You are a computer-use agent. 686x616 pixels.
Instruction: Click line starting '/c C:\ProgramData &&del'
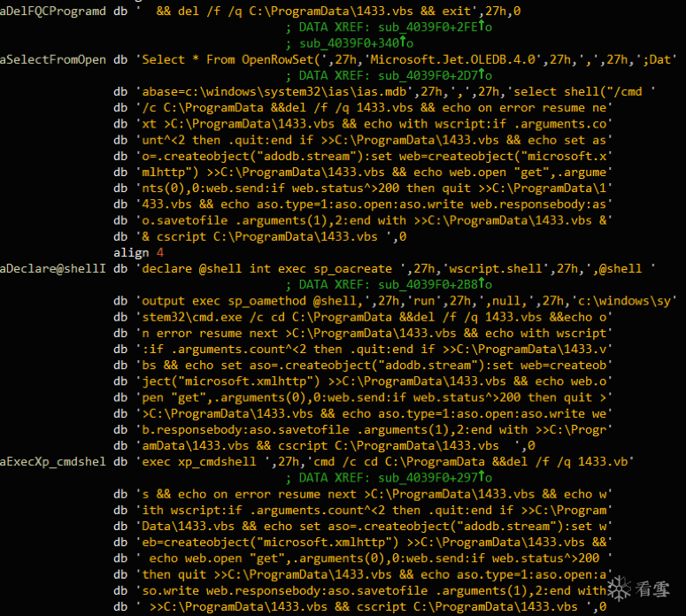(363, 108)
